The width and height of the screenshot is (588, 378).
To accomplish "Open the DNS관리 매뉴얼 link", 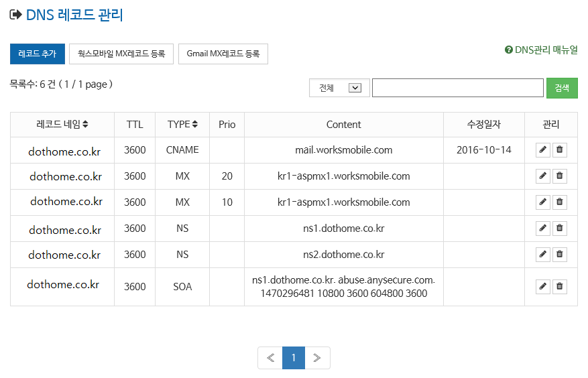I will pyautogui.click(x=541, y=50).
